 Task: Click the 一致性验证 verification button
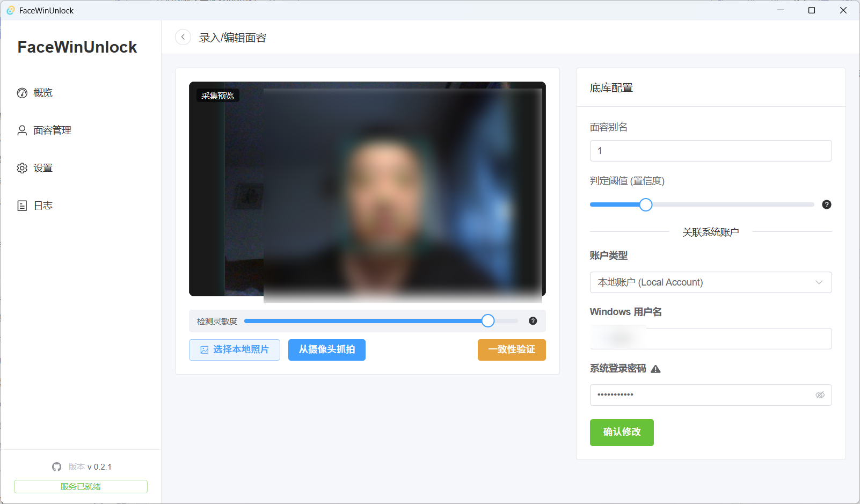click(512, 350)
